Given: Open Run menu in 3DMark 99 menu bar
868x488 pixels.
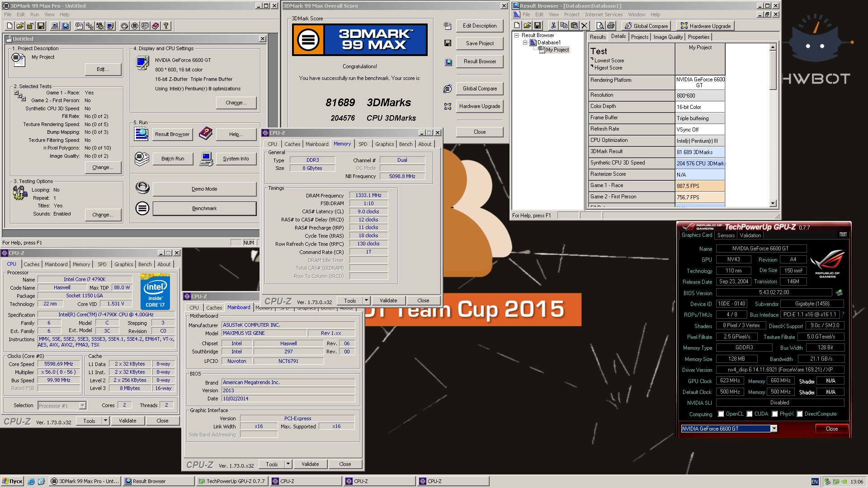Looking at the screenshot, I should [34, 14].
